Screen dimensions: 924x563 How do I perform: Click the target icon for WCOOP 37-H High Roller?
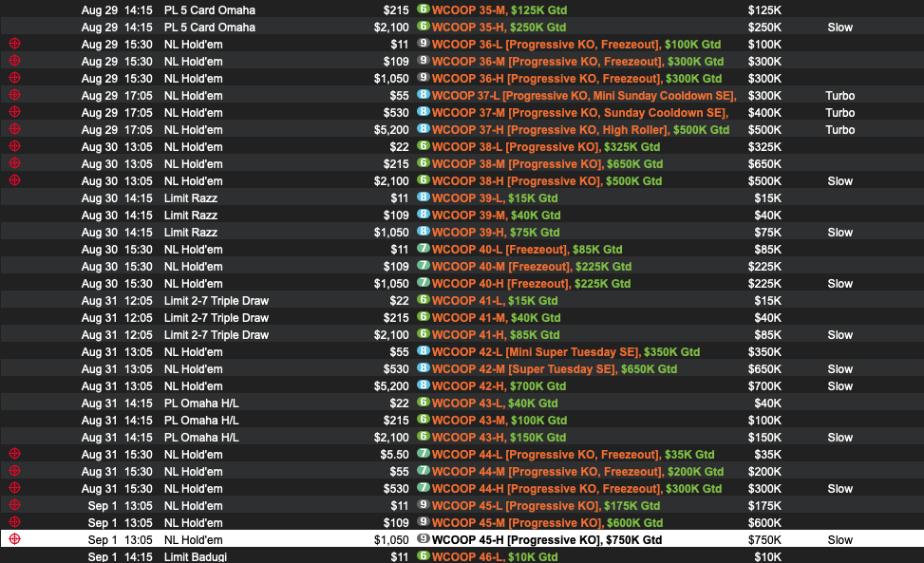tap(15, 129)
